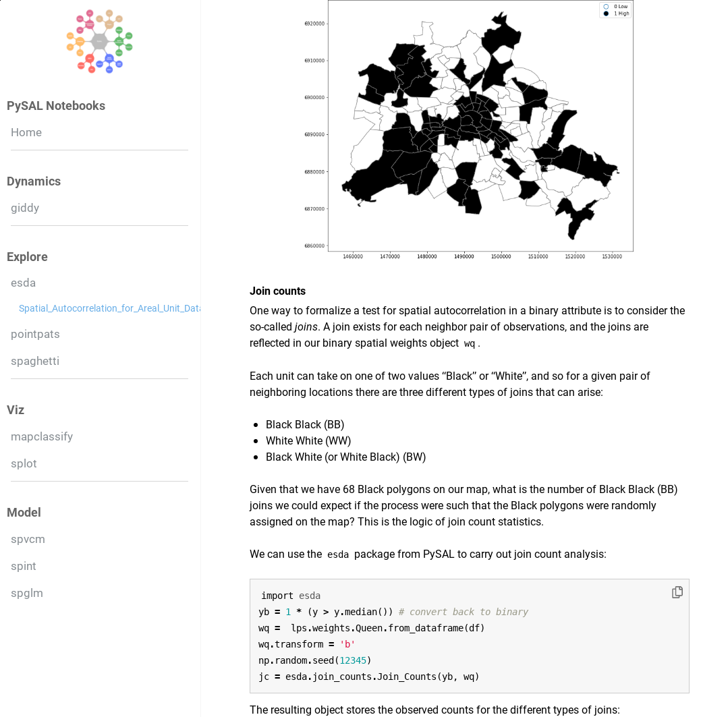The height and width of the screenshot is (717, 728).
Task: Select splot in the sidebar
Action: 24,463
